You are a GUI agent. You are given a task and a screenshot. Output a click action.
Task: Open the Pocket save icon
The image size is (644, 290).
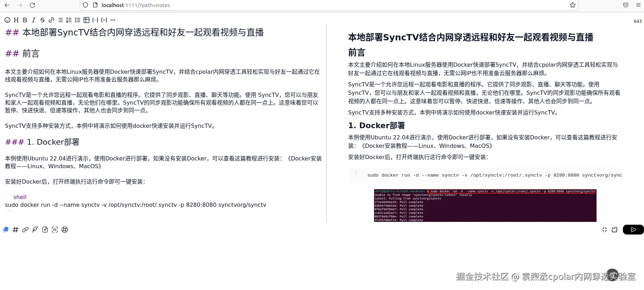point(626,5)
